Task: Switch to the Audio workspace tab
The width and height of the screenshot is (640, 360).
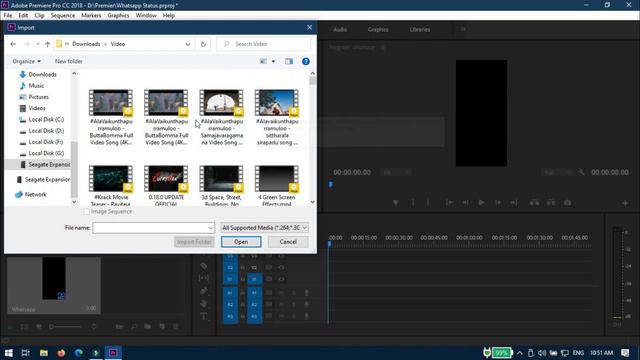Action: coord(340,29)
